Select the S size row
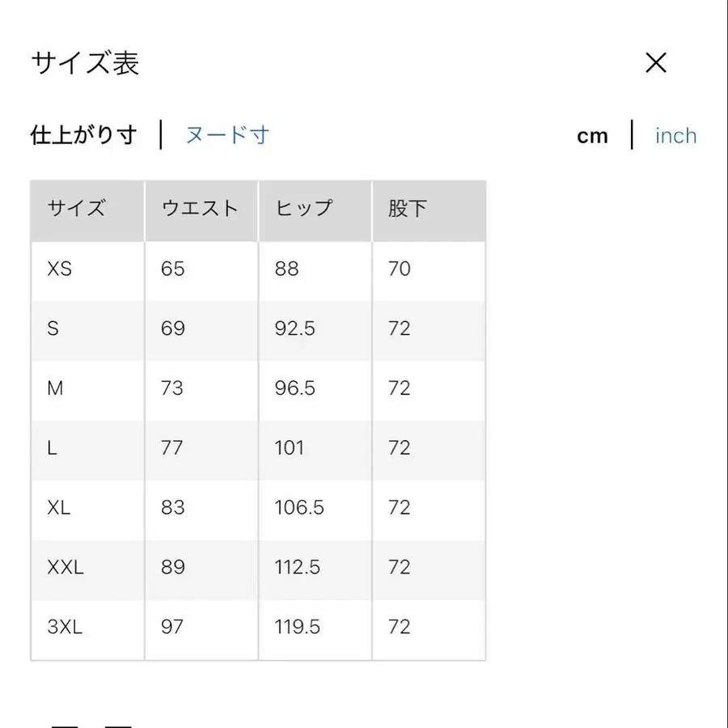Screen dimensions: 728x728 [x=53, y=328]
